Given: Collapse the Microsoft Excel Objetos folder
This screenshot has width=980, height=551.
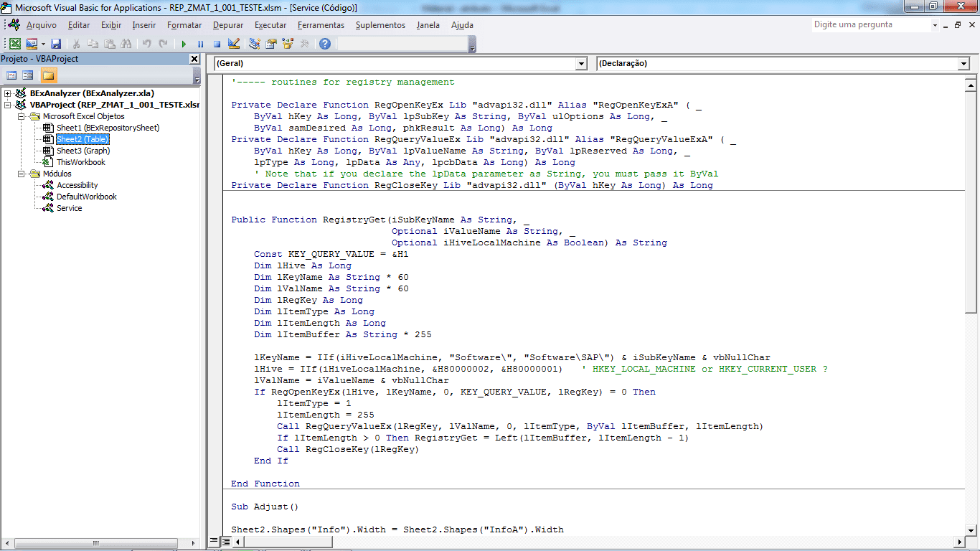Looking at the screenshot, I should [21, 116].
